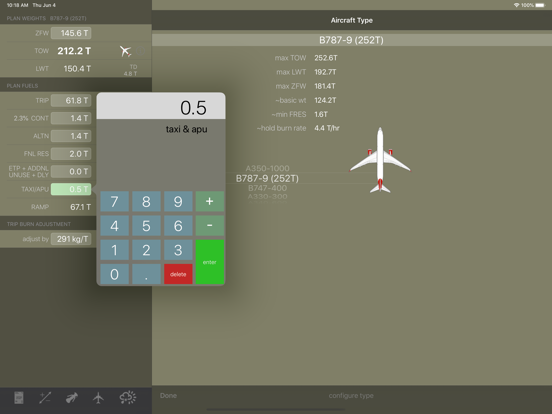552x414 pixels.
Task: Tap the B787-9 (252T) header bar
Action: click(352, 40)
